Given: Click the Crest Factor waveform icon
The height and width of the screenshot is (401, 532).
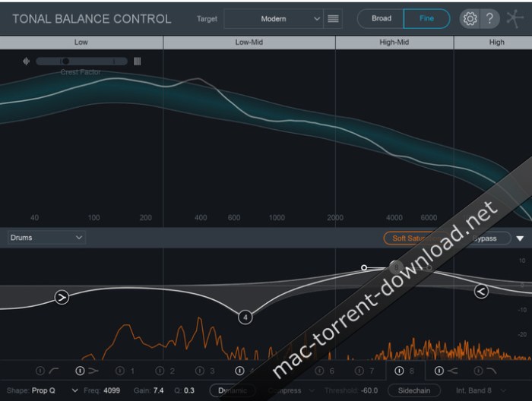Looking at the screenshot, I should click(26, 62).
